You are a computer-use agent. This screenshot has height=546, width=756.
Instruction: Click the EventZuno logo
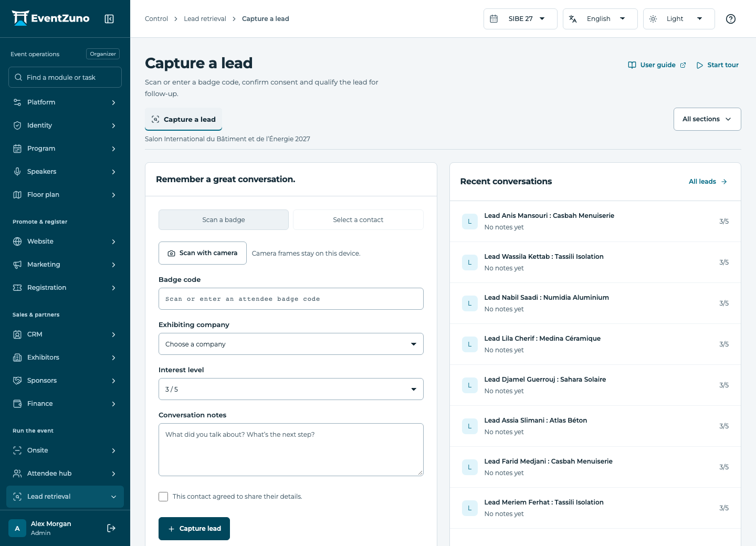pos(51,18)
